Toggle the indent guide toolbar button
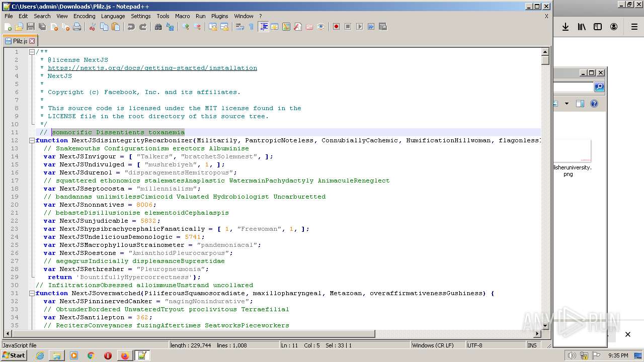Viewport: 644px width, 362px height. [263, 27]
